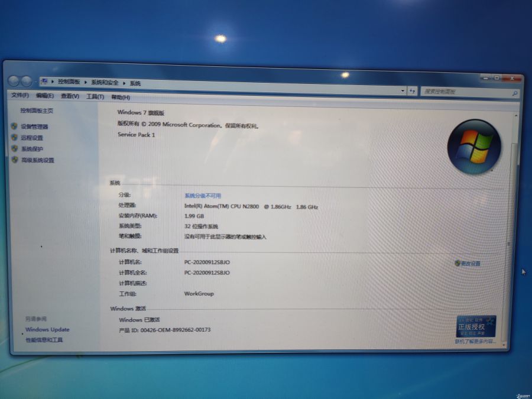Go back using the Back arrow button
This screenshot has height=399, width=532.
[x=14, y=81]
